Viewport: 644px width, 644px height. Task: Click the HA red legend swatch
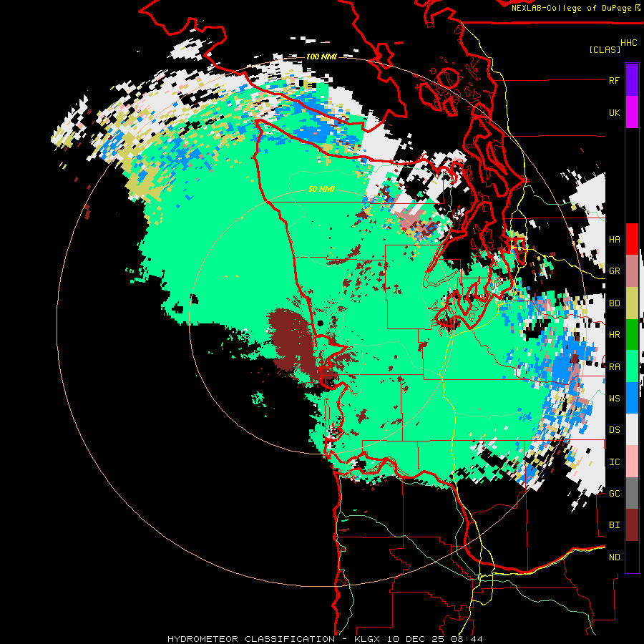tap(632, 239)
